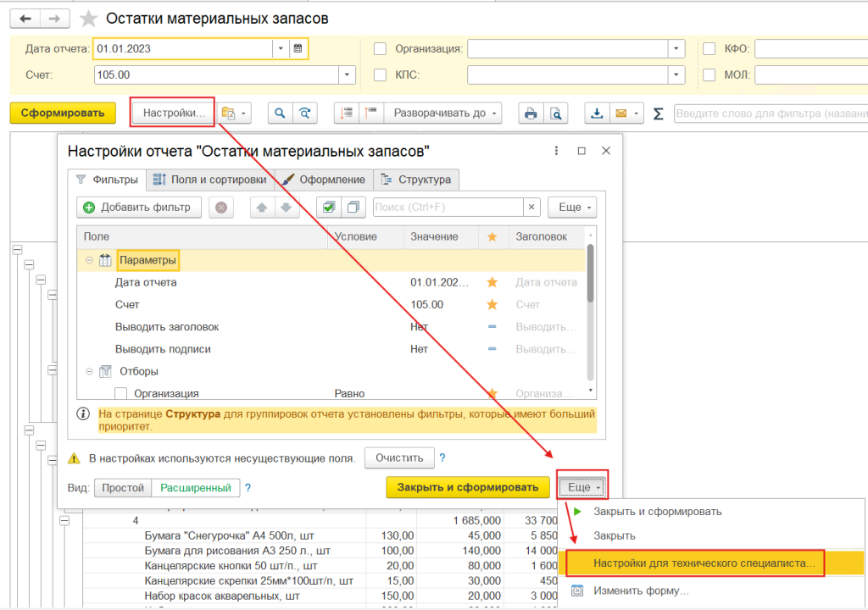Print the report with printer icon
This screenshot has height=610, width=868.
(531, 113)
